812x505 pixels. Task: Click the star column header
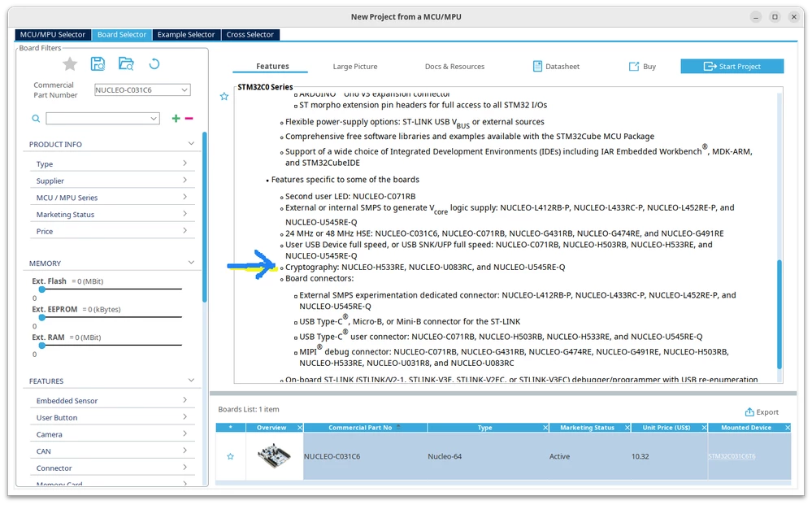231,427
